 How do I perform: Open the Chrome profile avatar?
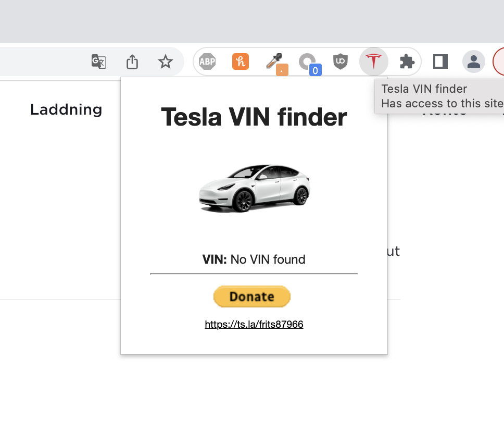[x=473, y=61]
